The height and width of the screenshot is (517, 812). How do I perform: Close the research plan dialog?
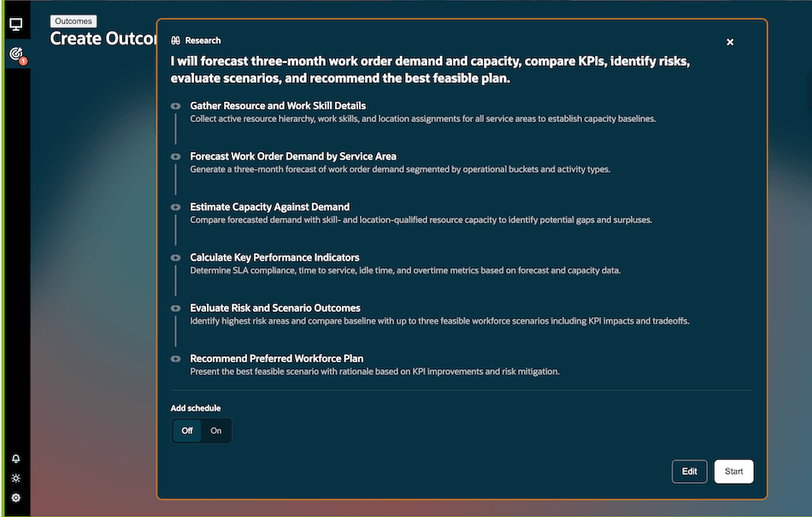[730, 42]
